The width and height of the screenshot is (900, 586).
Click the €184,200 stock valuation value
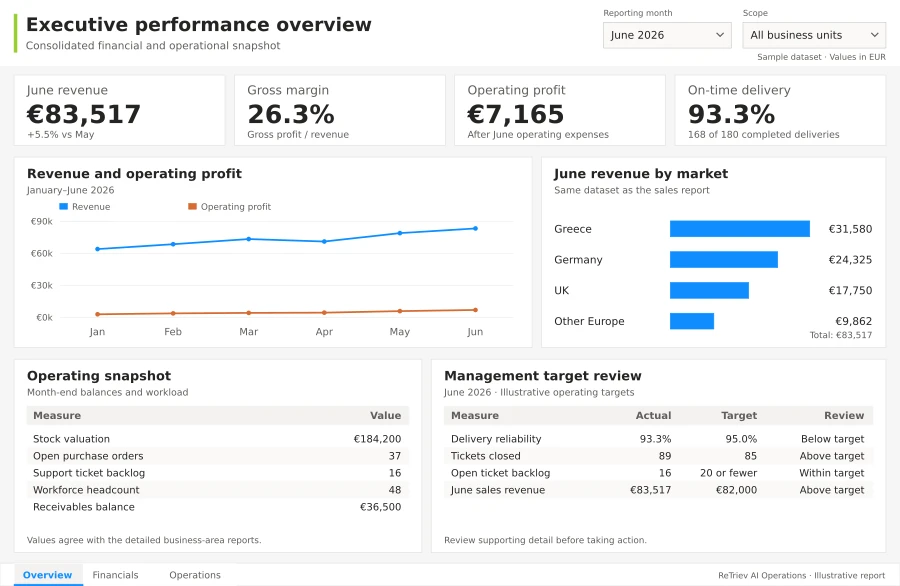[x=377, y=438]
